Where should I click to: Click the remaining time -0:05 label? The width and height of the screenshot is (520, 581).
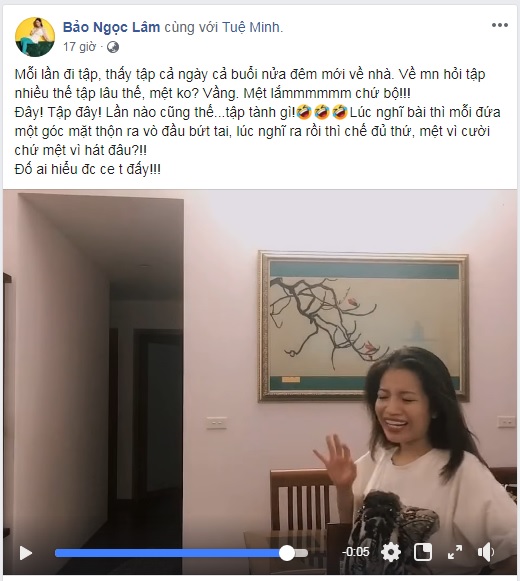[355, 552]
